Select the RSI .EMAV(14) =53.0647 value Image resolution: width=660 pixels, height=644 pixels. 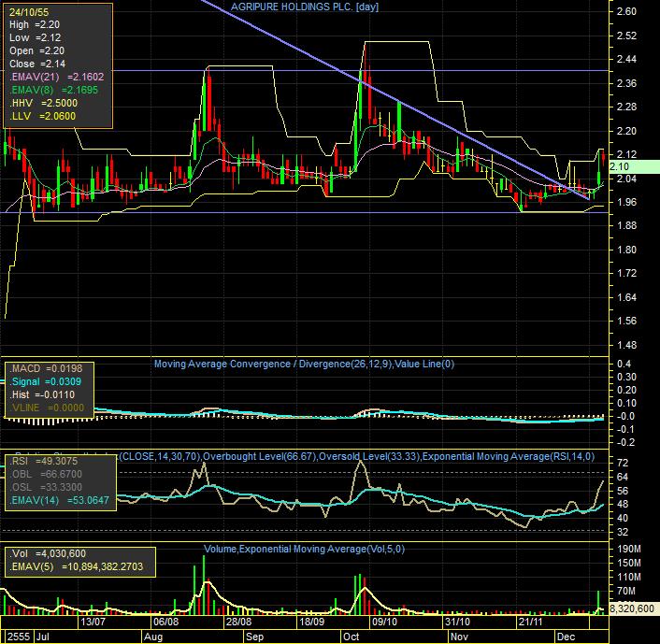(59, 500)
